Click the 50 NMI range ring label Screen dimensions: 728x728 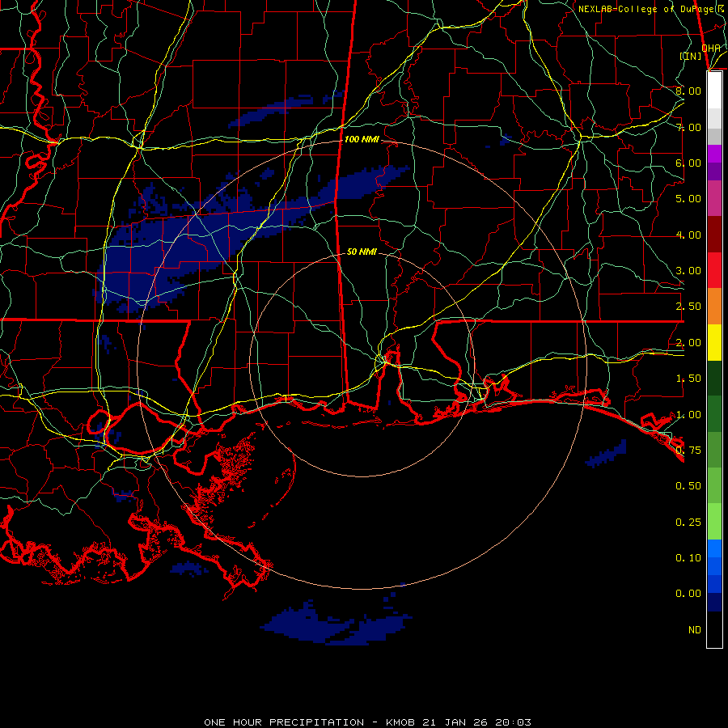(x=362, y=252)
